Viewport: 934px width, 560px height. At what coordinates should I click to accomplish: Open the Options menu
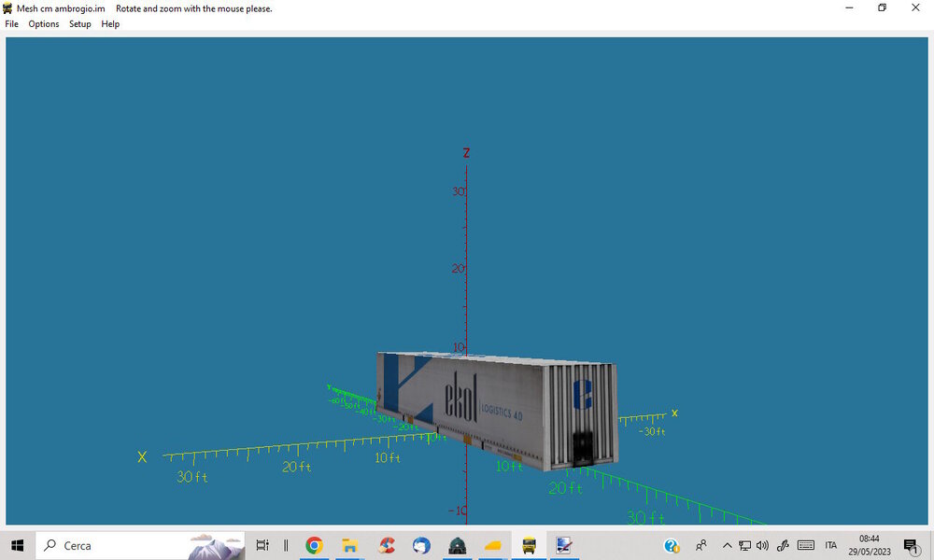point(44,24)
